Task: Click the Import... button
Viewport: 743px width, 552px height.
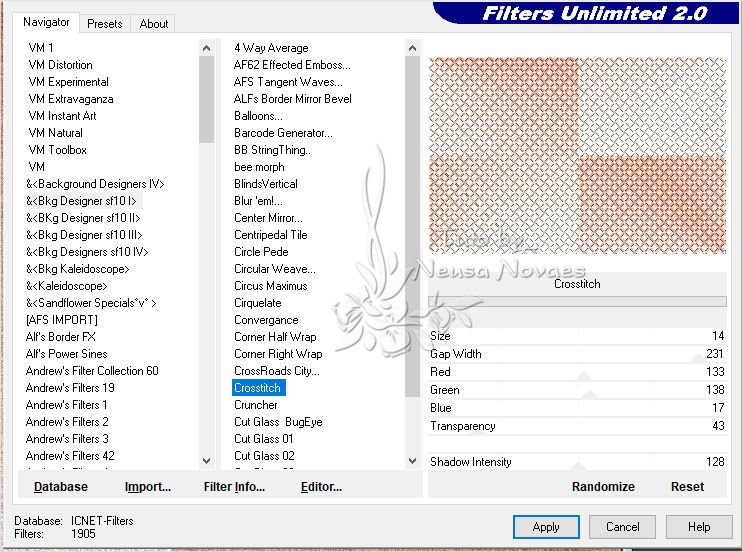Action: click(x=147, y=487)
